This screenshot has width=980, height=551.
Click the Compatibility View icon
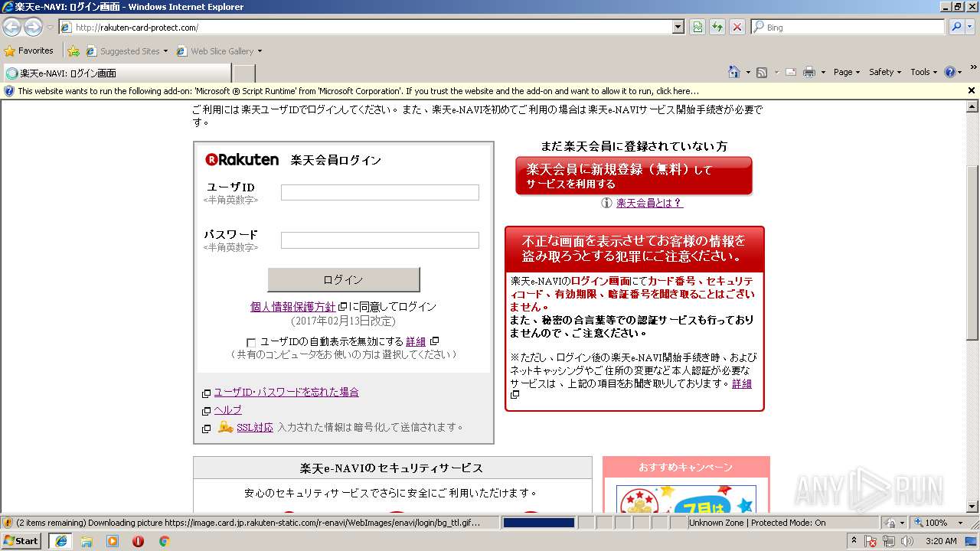pos(697,27)
